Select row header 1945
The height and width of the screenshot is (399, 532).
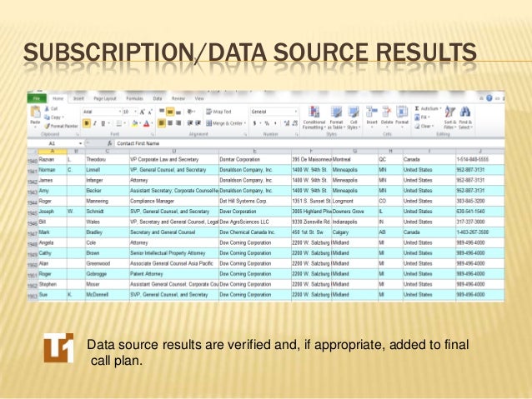click(x=33, y=212)
